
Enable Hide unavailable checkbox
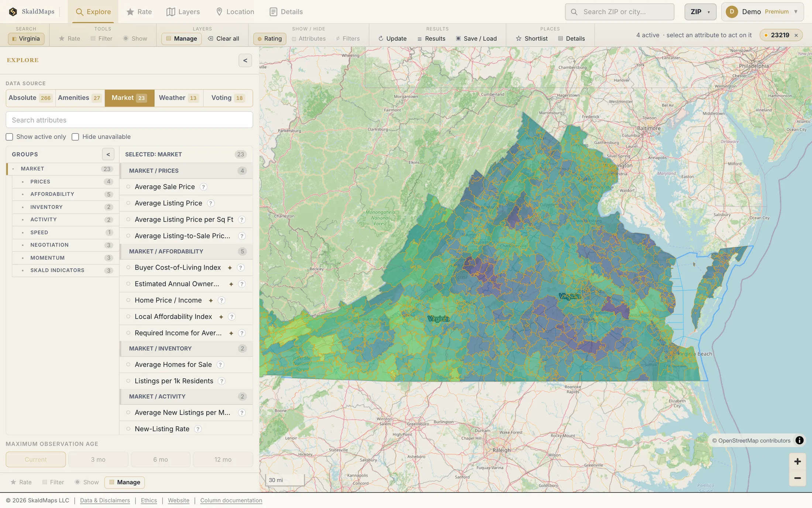pos(75,137)
